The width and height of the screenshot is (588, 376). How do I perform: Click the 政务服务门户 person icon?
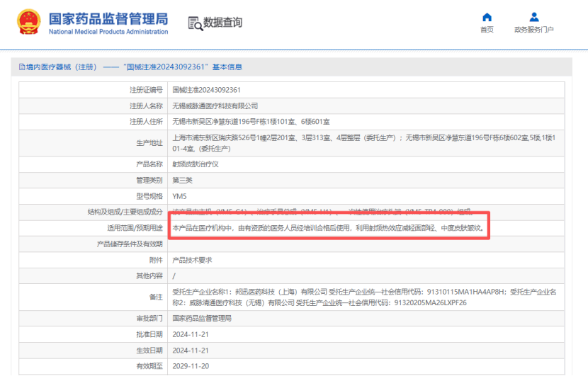[533, 17]
